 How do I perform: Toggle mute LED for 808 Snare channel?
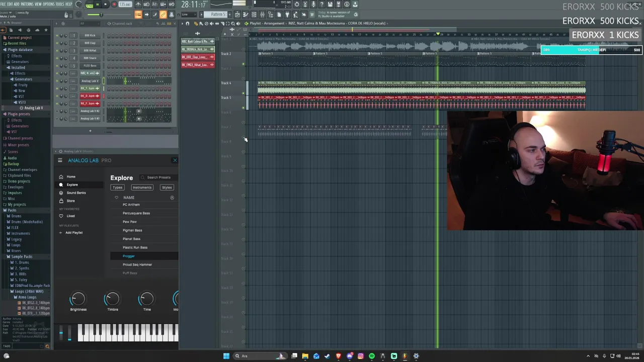tap(57, 58)
